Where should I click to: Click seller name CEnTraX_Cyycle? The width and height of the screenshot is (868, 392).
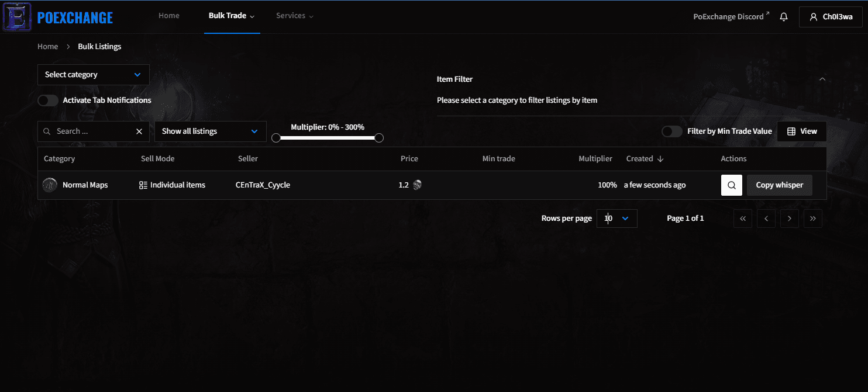[x=263, y=185]
